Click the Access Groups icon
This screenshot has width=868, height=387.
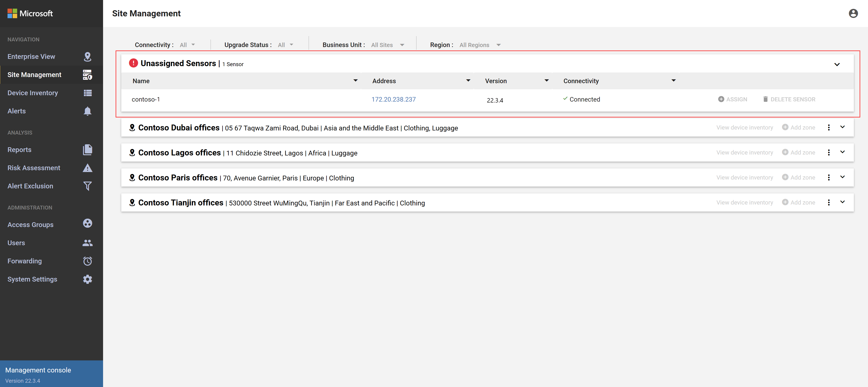[x=87, y=224]
